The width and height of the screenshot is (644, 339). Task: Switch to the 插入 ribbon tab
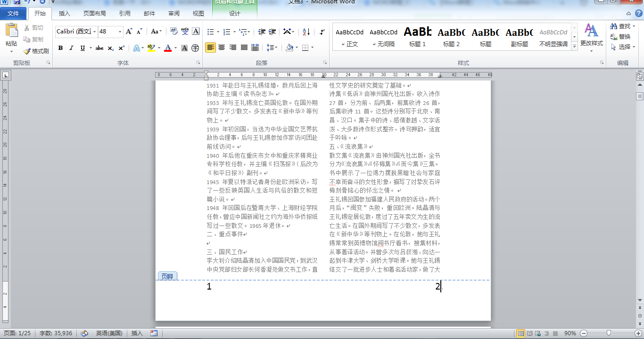click(63, 14)
